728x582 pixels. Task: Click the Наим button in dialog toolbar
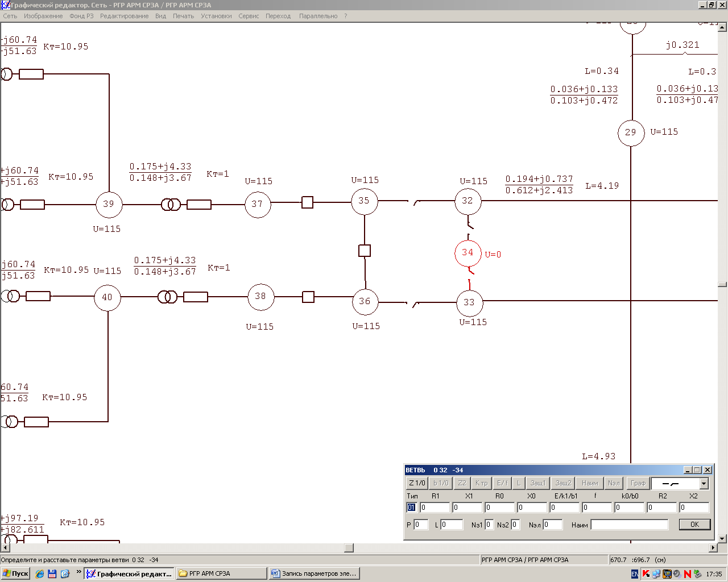coord(590,483)
